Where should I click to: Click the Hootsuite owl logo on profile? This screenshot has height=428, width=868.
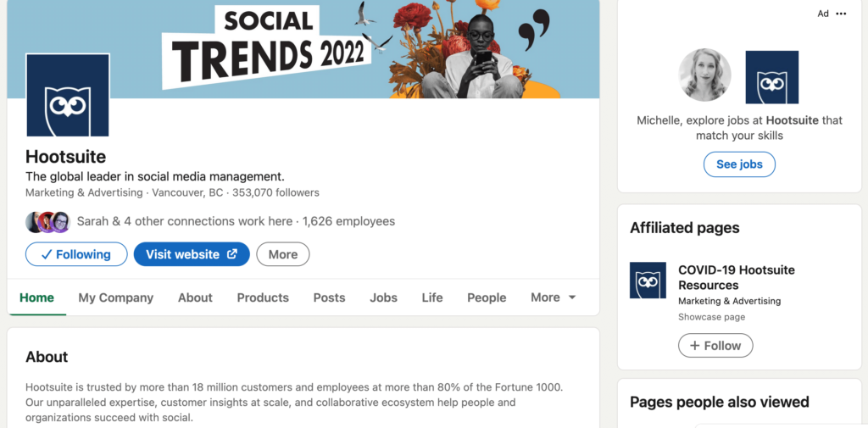tap(68, 95)
